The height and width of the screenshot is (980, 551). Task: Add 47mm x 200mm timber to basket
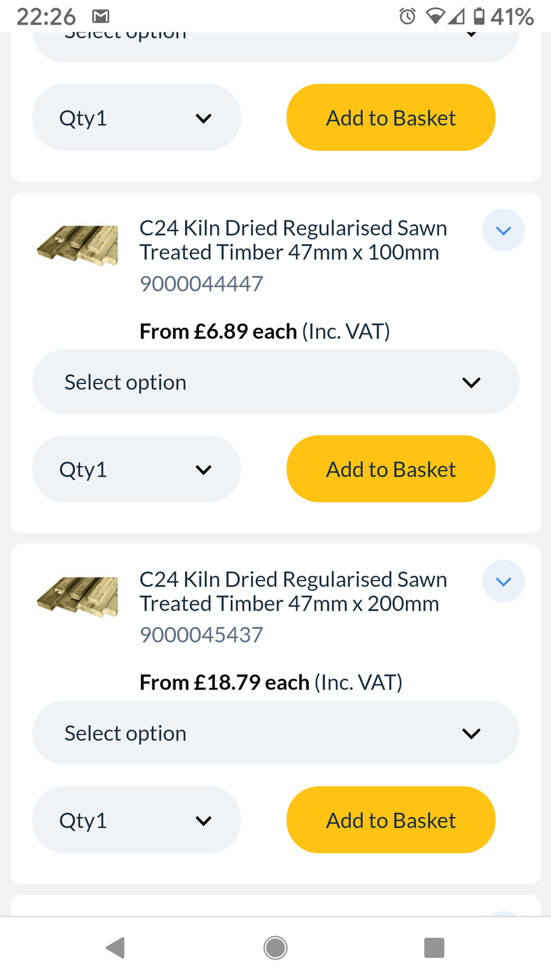[391, 820]
